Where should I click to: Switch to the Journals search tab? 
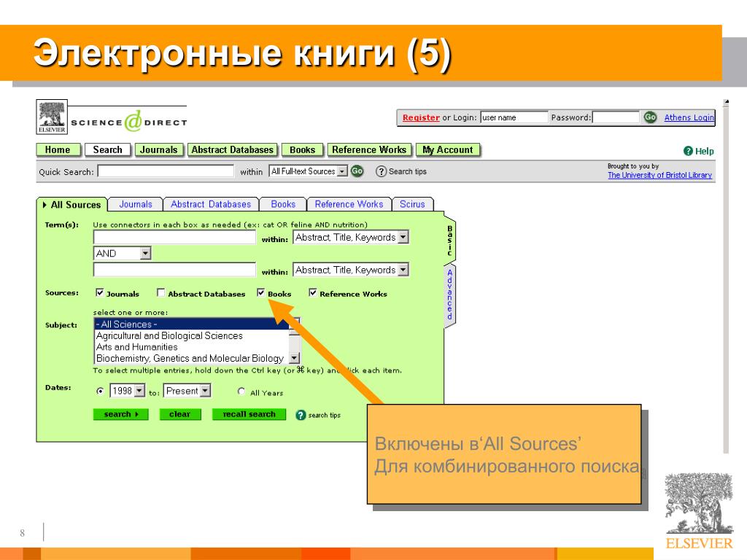[135, 204]
